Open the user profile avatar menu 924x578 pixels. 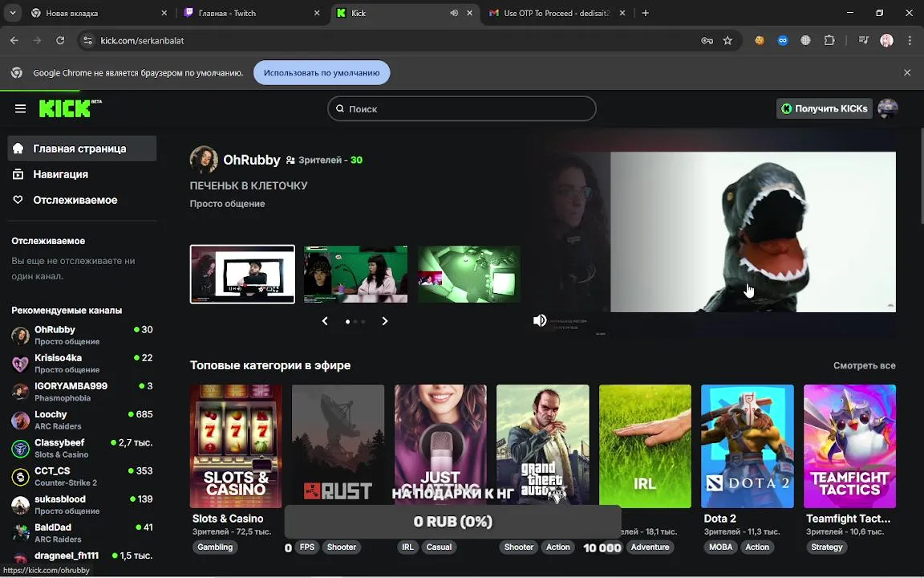[x=887, y=108]
